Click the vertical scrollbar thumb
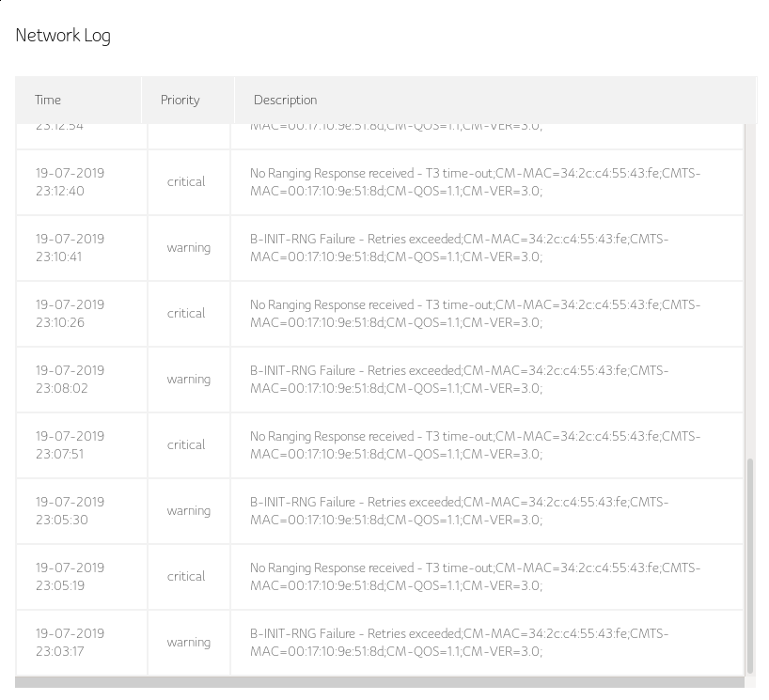Screen dimensions: 769x700 [750, 564]
